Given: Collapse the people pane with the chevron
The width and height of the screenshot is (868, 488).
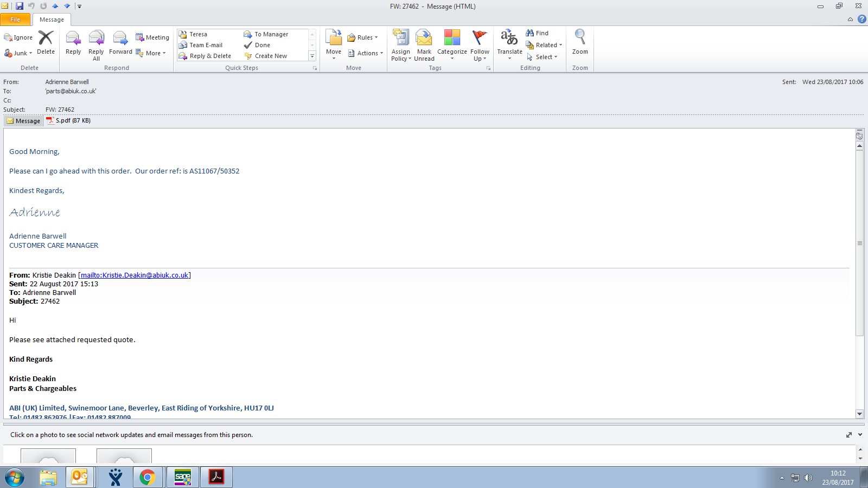Looking at the screenshot, I should pyautogui.click(x=860, y=435).
